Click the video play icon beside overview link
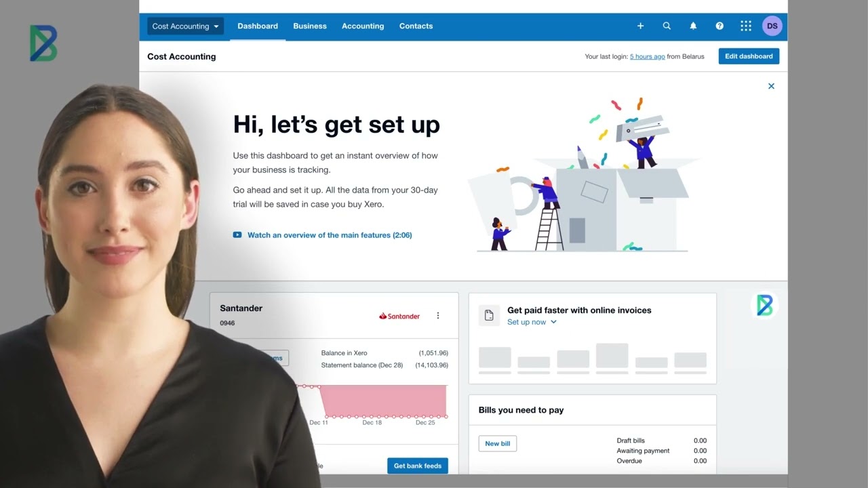 point(237,235)
